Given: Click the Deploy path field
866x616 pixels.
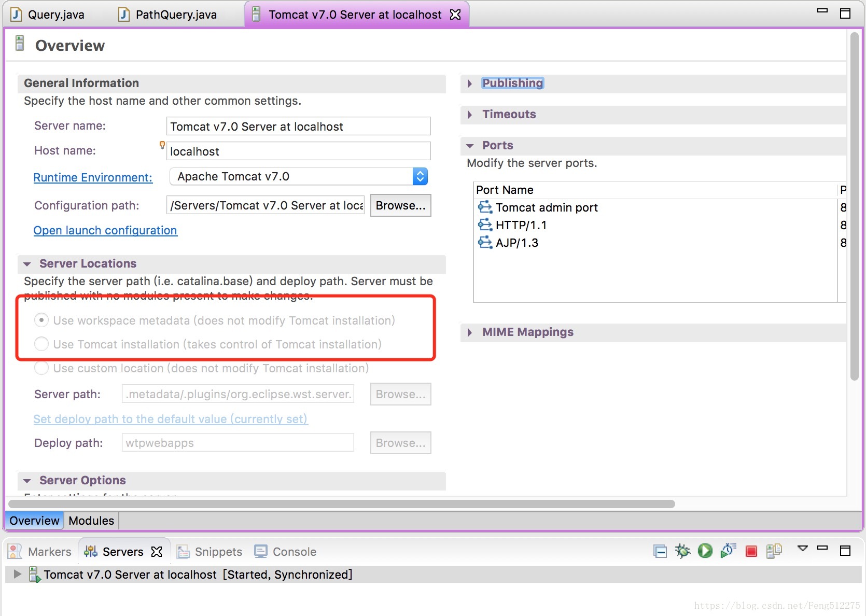Looking at the screenshot, I should [x=238, y=443].
